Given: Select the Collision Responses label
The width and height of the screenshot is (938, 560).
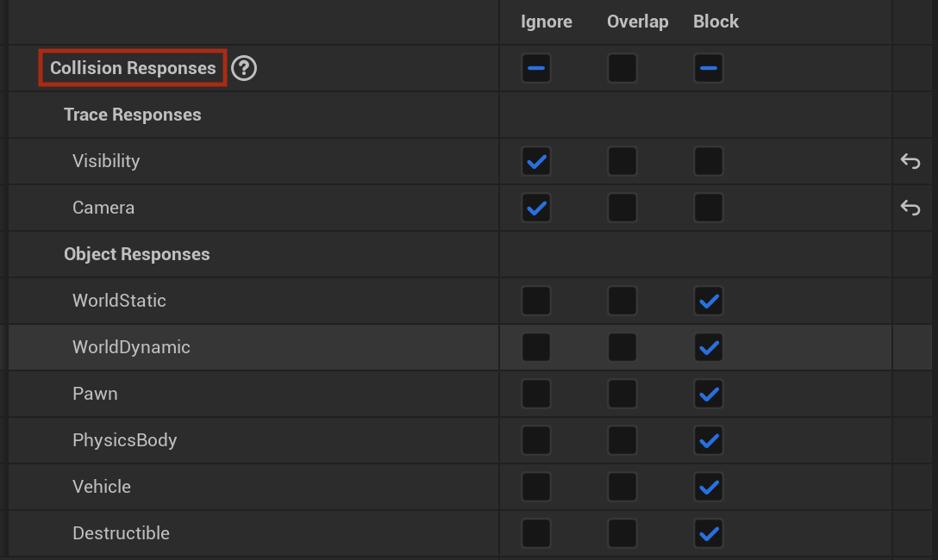Looking at the screenshot, I should coord(133,68).
